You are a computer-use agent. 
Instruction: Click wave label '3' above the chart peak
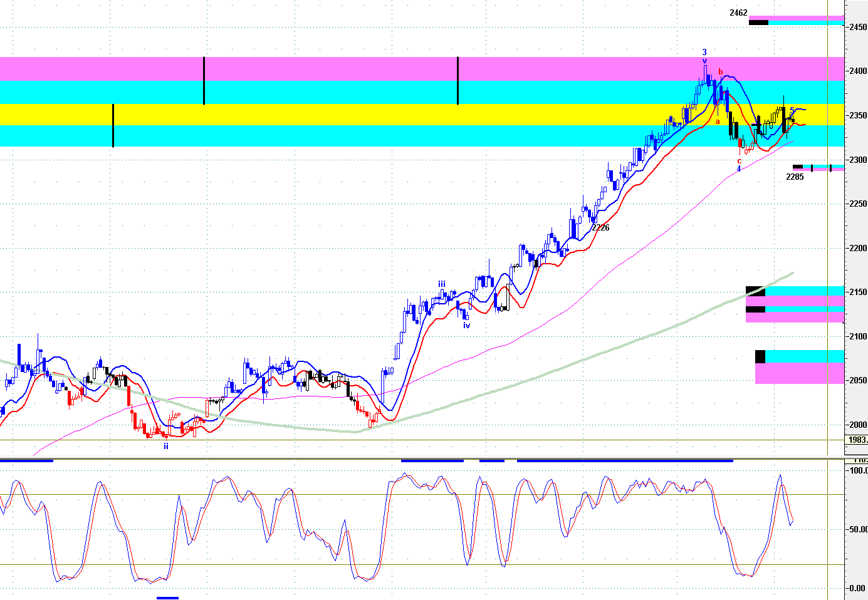[704, 53]
